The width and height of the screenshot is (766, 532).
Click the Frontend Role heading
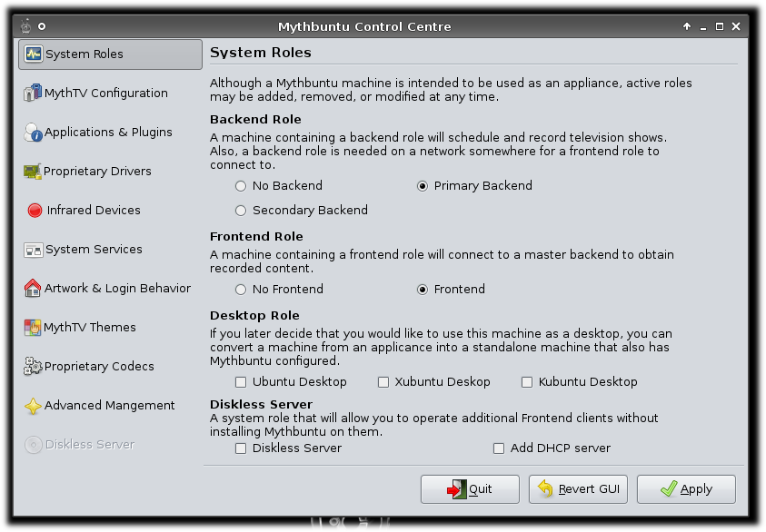[x=256, y=237]
